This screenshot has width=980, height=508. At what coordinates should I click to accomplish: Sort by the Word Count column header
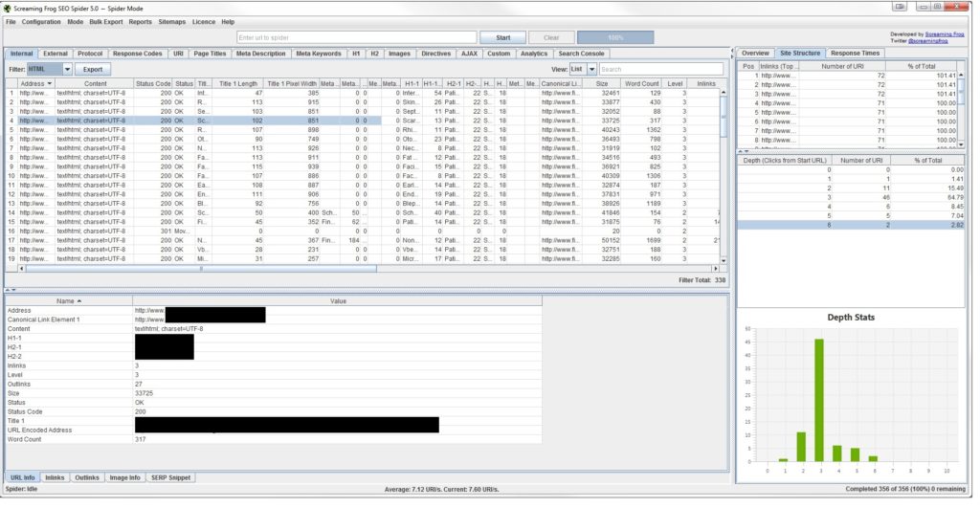tap(642, 84)
